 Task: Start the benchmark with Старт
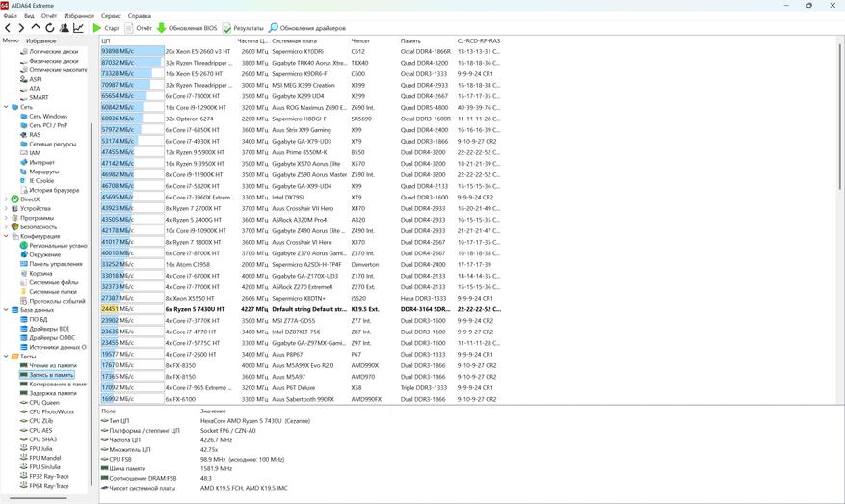coord(106,28)
